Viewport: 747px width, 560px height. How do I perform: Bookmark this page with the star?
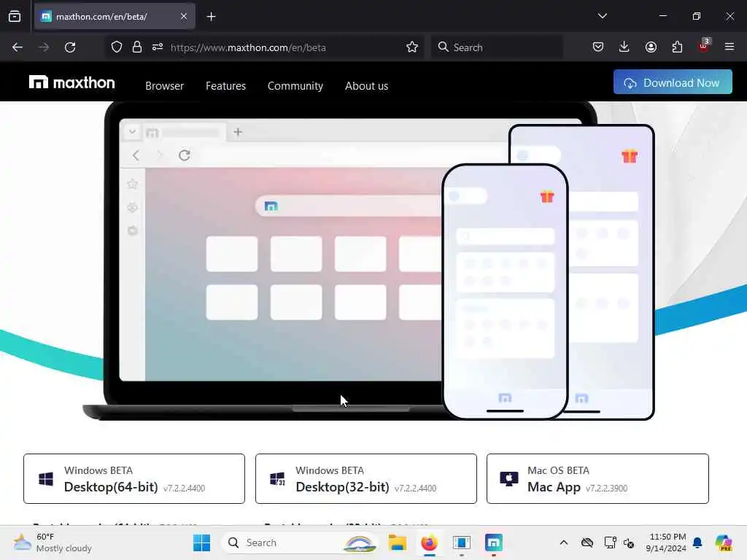tap(412, 47)
